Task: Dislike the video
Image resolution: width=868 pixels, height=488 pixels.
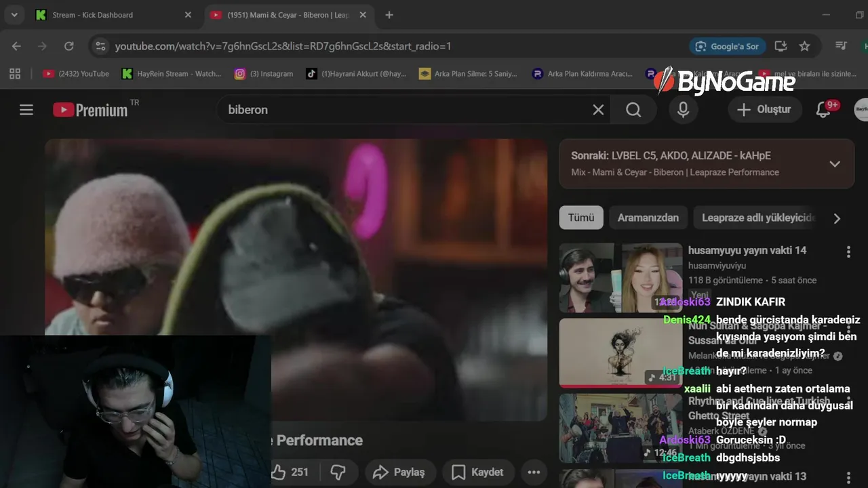Action: pyautogui.click(x=338, y=472)
